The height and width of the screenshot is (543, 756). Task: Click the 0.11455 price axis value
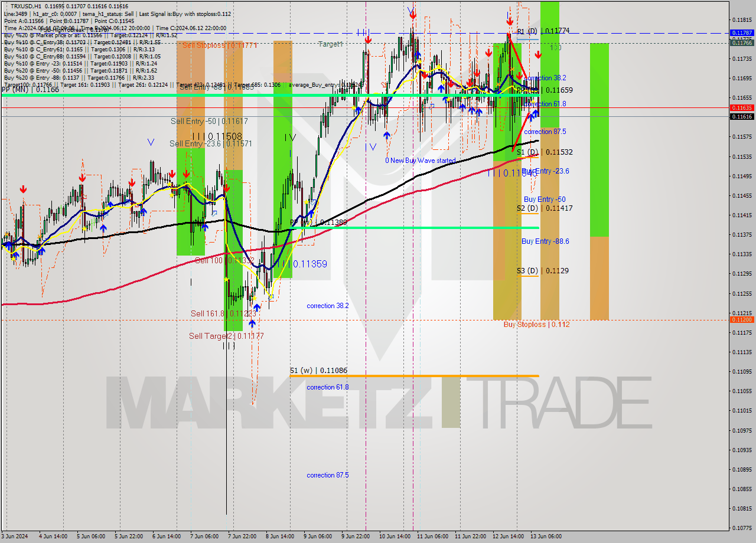pyautogui.click(x=742, y=195)
